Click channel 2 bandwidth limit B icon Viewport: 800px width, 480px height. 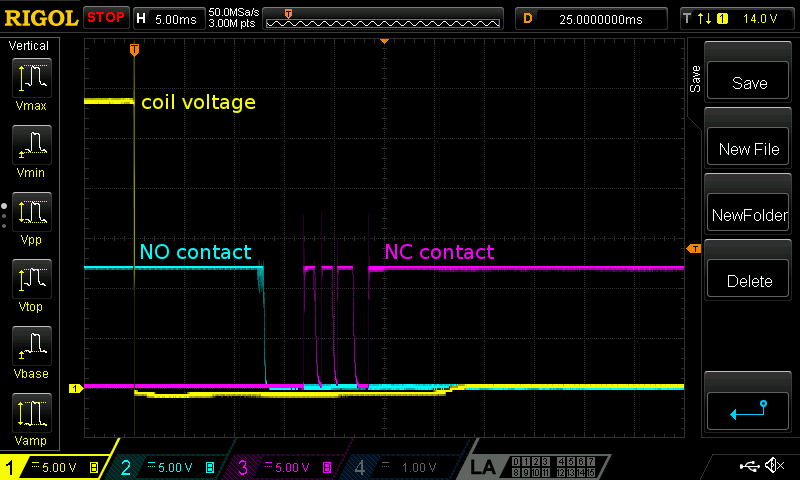(210, 467)
